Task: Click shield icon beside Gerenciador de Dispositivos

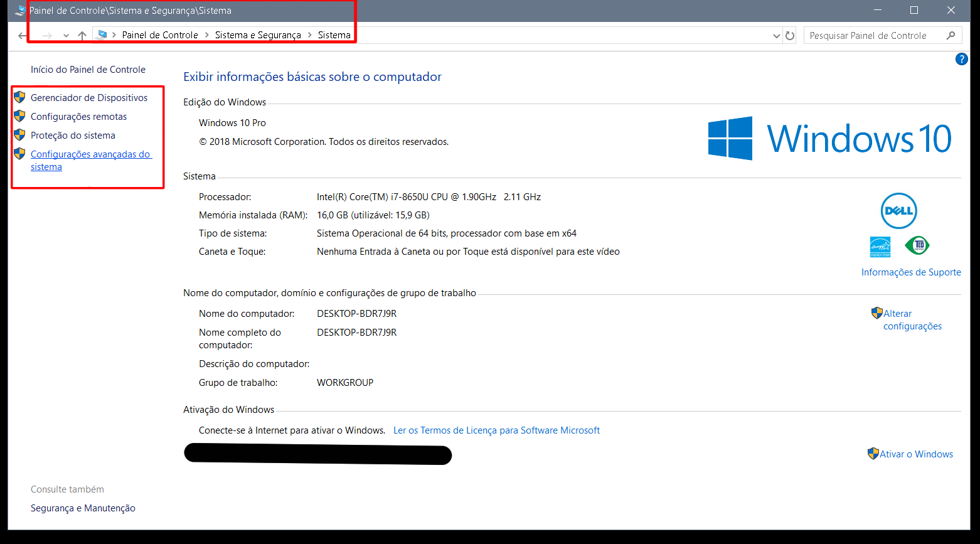Action: click(20, 97)
